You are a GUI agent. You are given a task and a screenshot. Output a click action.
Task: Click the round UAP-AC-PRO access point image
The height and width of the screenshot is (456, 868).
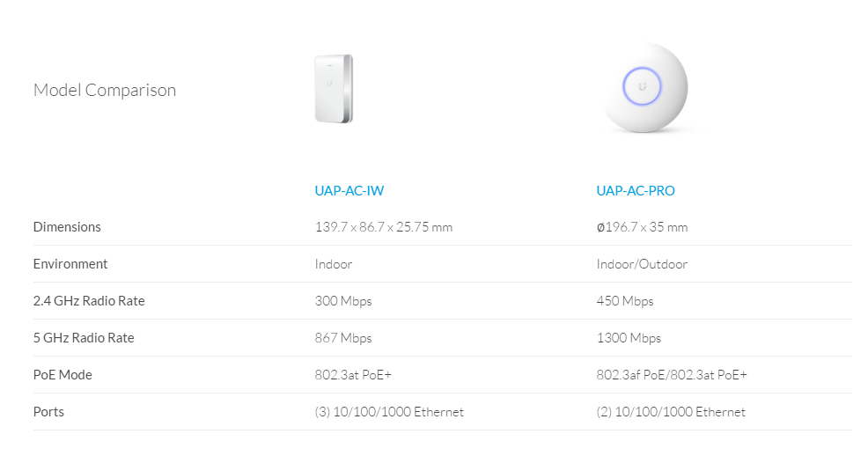click(642, 88)
